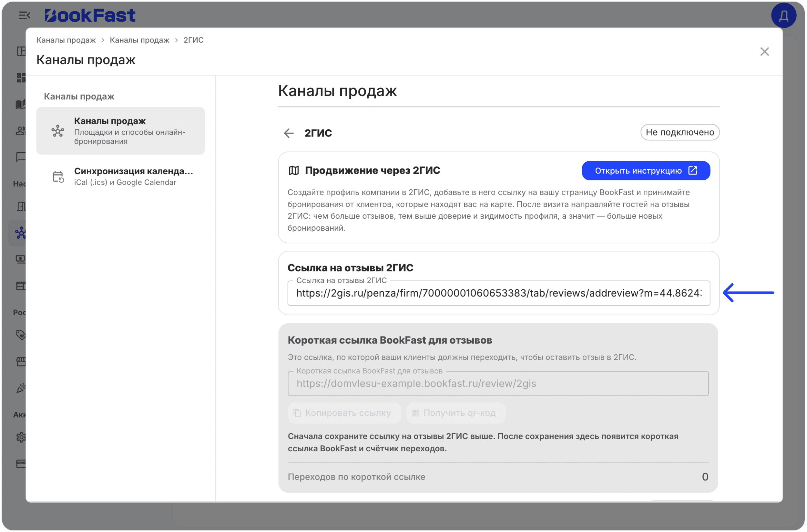
Task: Open the user avatar Д
Action: click(783, 15)
